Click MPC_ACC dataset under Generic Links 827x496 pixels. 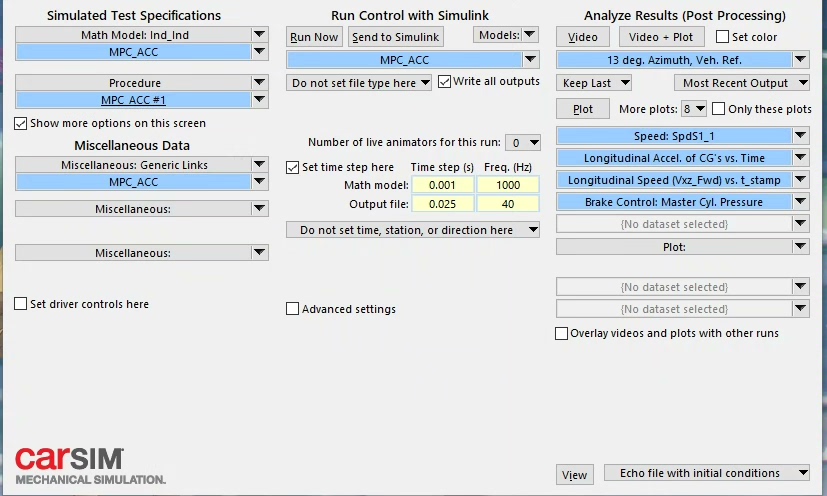coord(133,182)
